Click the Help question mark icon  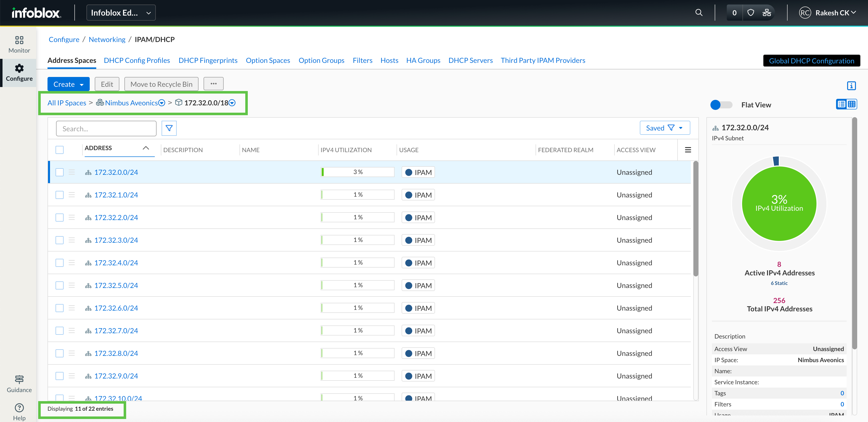click(x=19, y=407)
